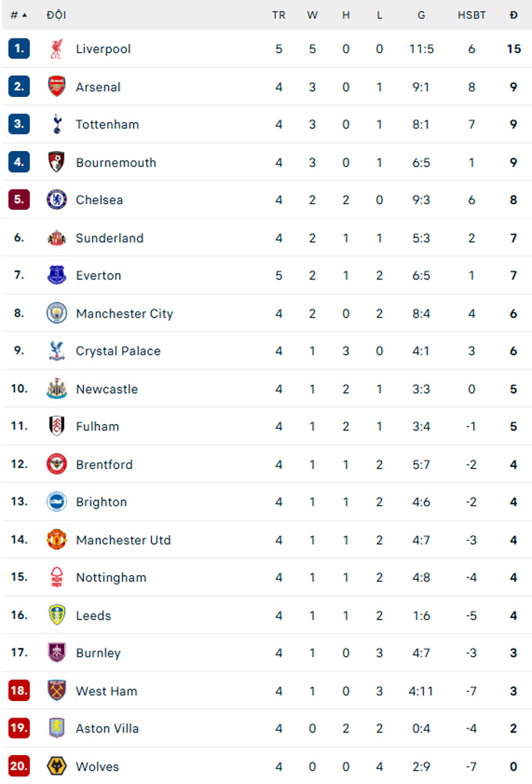Viewport: 532px width, 784px height.
Task: Sort by the TR column header
Action: point(279,15)
